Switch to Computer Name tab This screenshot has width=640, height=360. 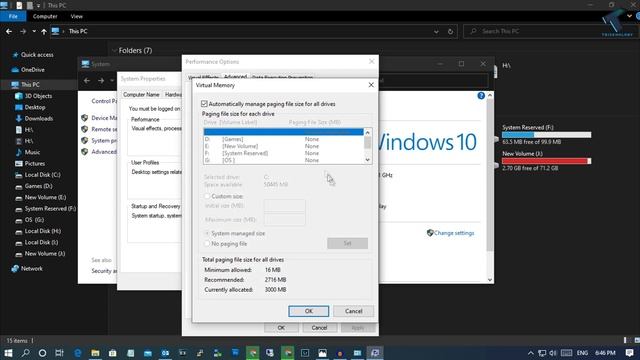click(141, 95)
